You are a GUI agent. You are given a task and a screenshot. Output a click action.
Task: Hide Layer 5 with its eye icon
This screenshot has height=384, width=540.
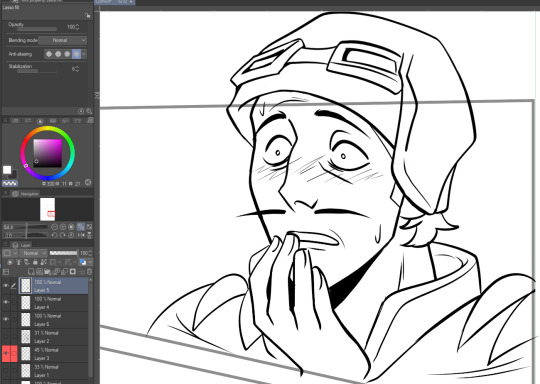coord(6,286)
